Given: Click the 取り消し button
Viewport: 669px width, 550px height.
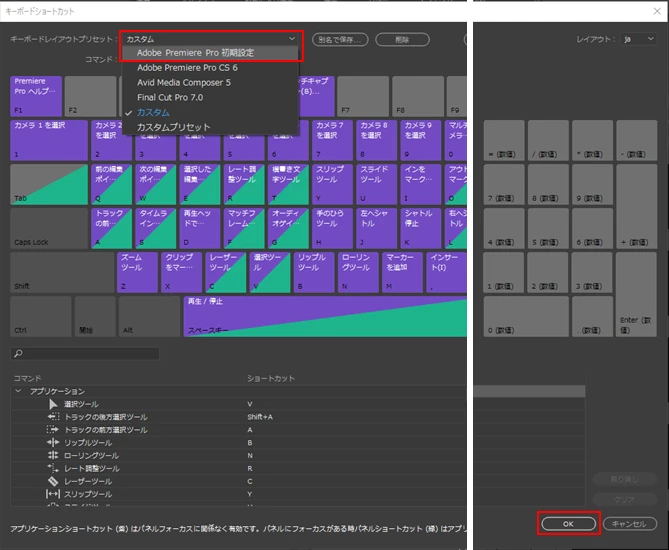Looking at the screenshot, I should pos(625,479).
